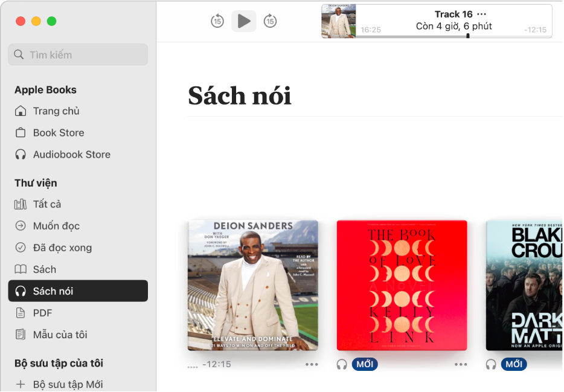Skip forward 15 seconds
564x392 pixels.
[270, 21]
